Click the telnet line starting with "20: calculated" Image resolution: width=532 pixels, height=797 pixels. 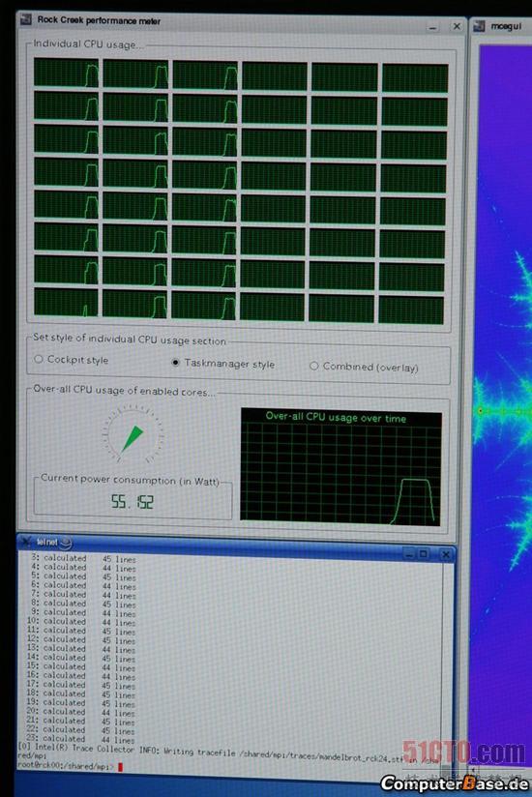81,712
